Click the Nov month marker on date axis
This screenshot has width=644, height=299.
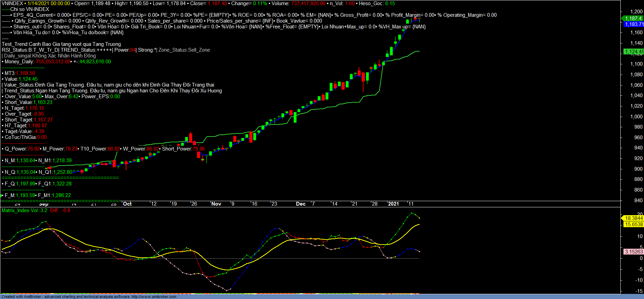pos(216,204)
